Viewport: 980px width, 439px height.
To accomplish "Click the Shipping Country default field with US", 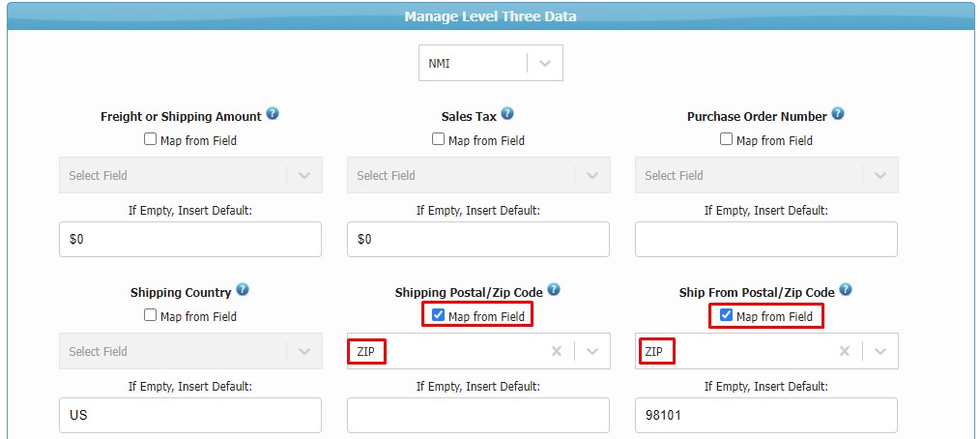I will [190, 416].
